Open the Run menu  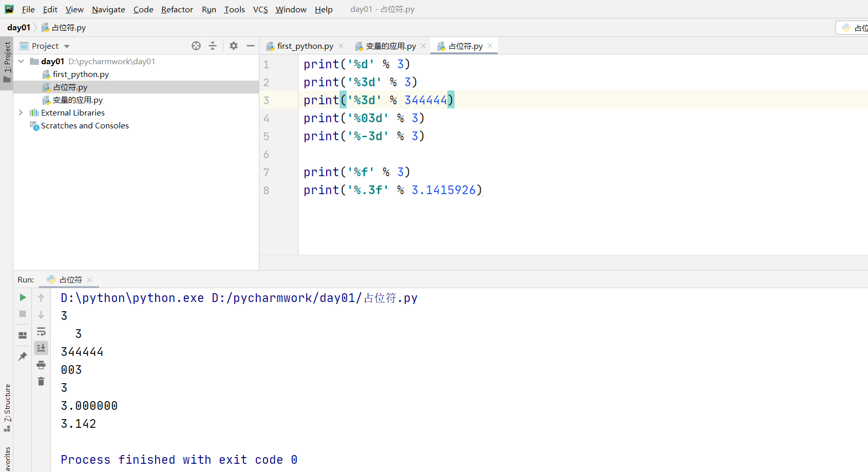[x=209, y=9]
